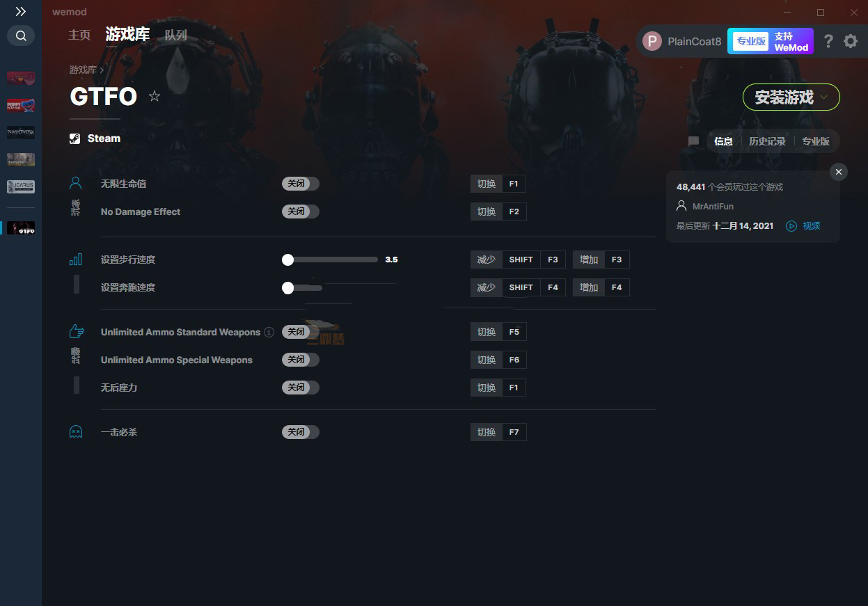Switch to the 信息 tab
Screen dimensions: 868x606
tap(723, 141)
